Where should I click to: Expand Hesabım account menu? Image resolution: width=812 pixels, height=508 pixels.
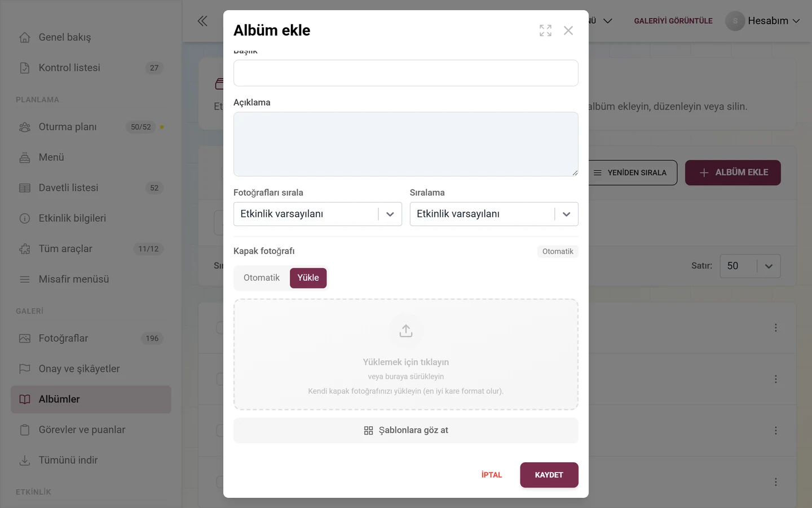(x=763, y=21)
